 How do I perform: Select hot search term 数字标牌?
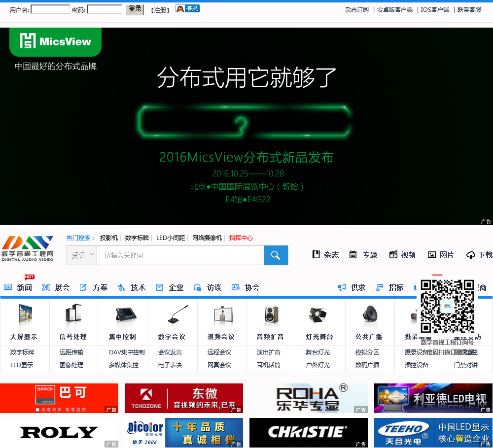[x=137, y=238]
